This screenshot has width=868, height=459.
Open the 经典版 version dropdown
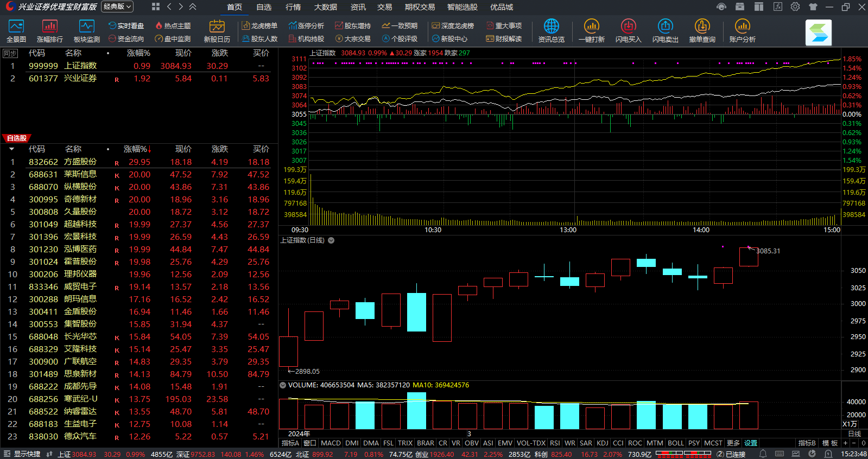coord(117,7)
